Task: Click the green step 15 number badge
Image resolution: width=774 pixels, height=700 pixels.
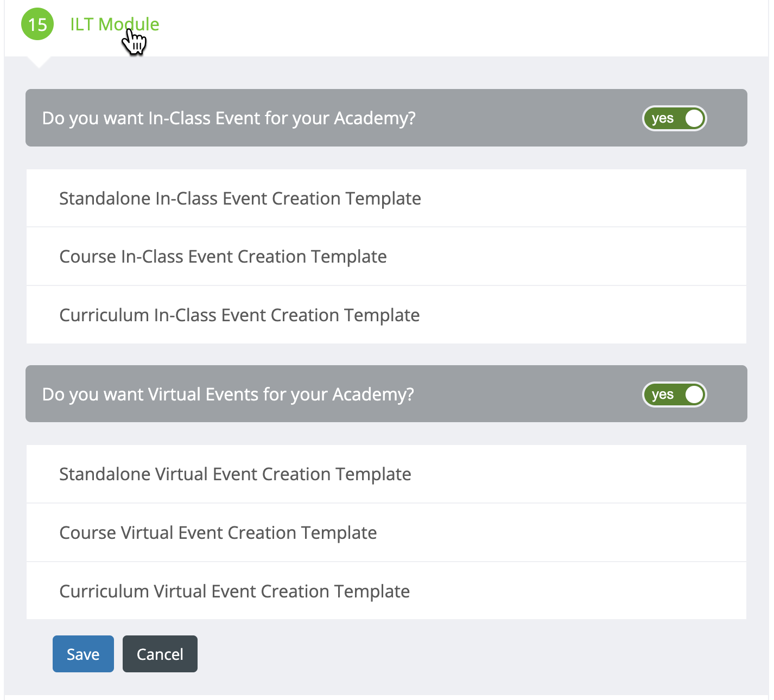Action: click(x=37, y=24)
